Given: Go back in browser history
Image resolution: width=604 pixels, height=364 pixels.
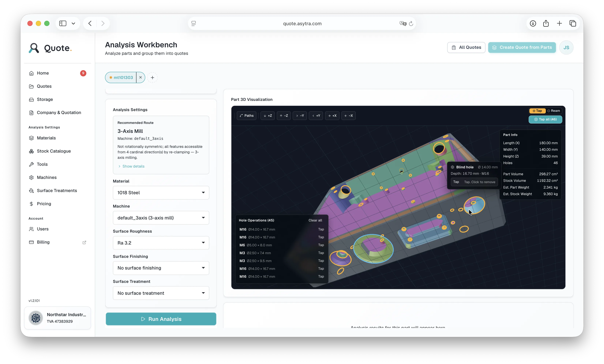Looking at the screenshot, I should pyautogui.click(x=90, y=23).
